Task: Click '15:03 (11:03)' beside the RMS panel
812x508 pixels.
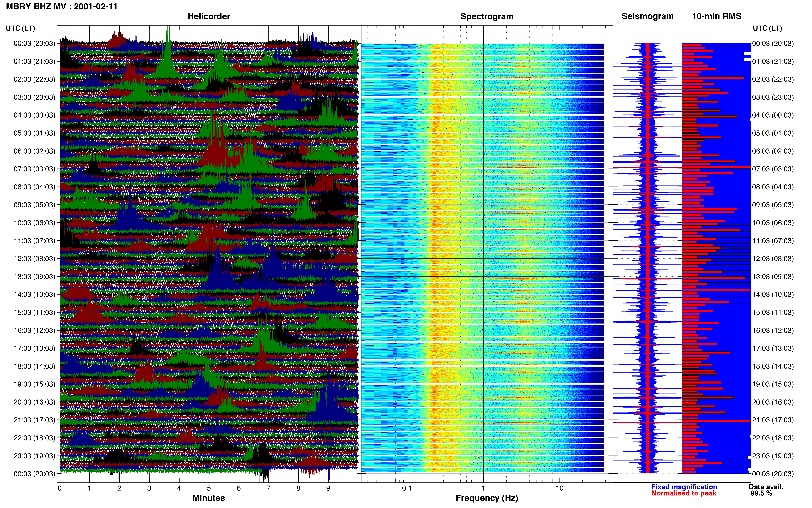Action: (x=773, y=312)
